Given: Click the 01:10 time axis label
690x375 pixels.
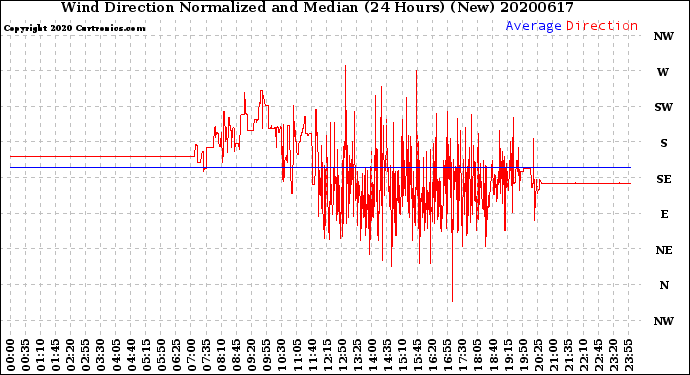Looking at the screenshot, I should coord(40,355).
